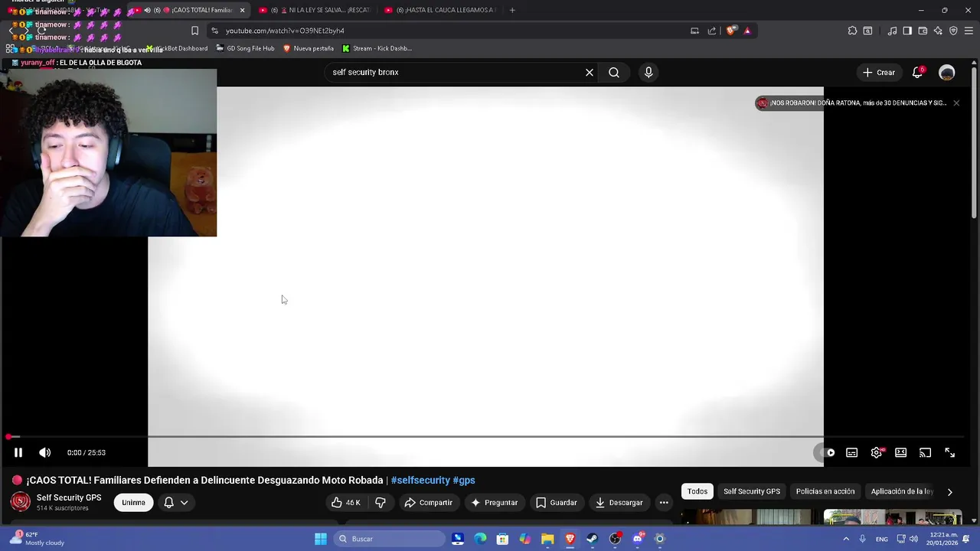Open Windows Start menu
The width and height of the screenshot is (980, 551).
pyautogui.click(x=321, y=539)
